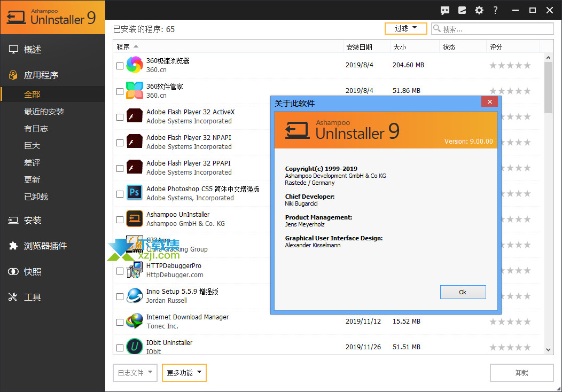The image size is (562, 392).
Task: Open 浏览器插件 in sidebar
Action: pos(53,246)
